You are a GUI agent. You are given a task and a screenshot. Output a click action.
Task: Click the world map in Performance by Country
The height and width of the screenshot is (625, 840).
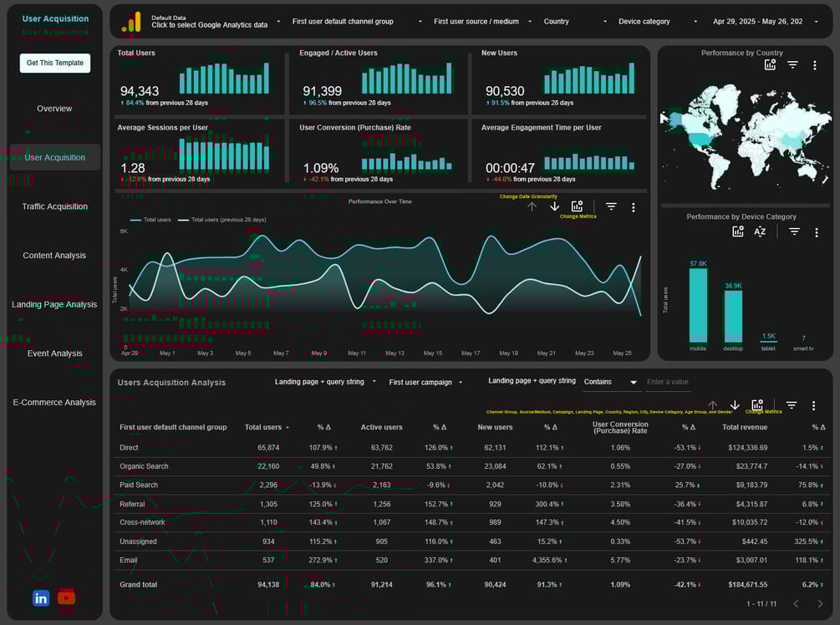(746, 138)
